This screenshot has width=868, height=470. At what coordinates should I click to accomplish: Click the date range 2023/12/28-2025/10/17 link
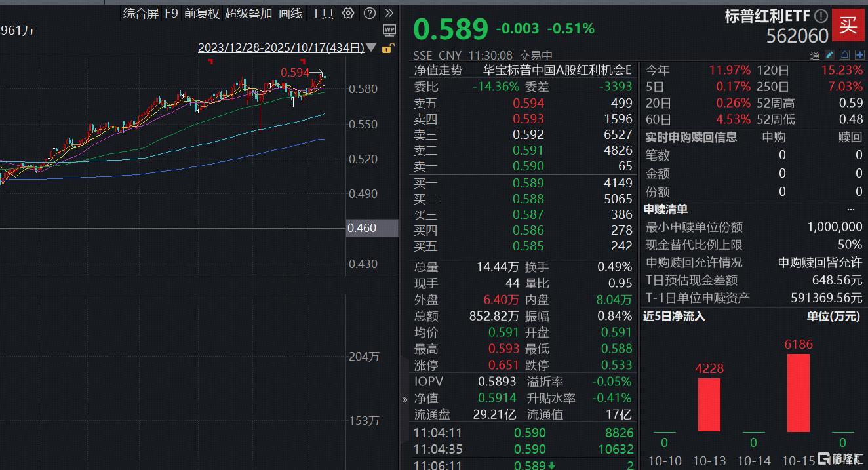281,48
